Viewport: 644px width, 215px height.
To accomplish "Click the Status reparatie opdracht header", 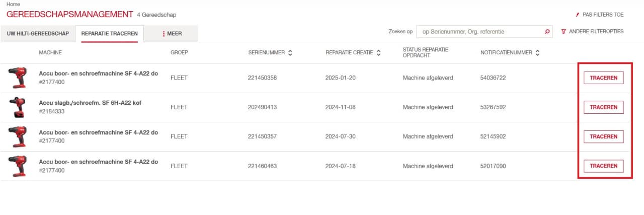I will click(426, 52).
